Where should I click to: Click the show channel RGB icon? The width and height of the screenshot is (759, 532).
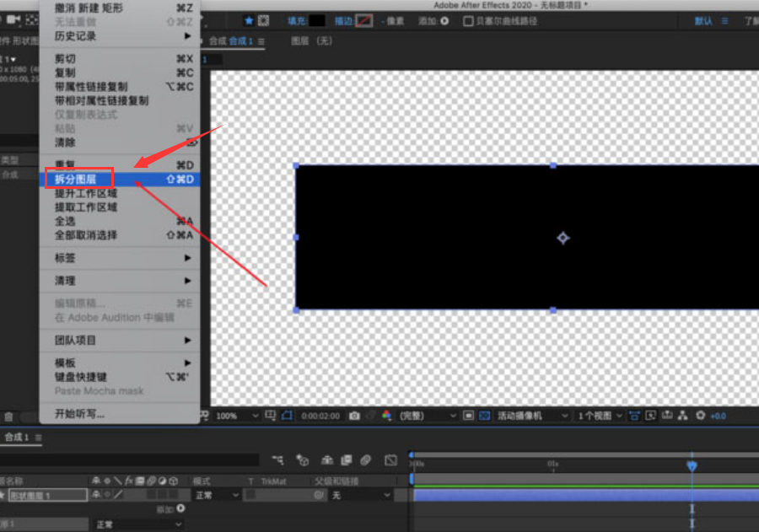(387, 416)
